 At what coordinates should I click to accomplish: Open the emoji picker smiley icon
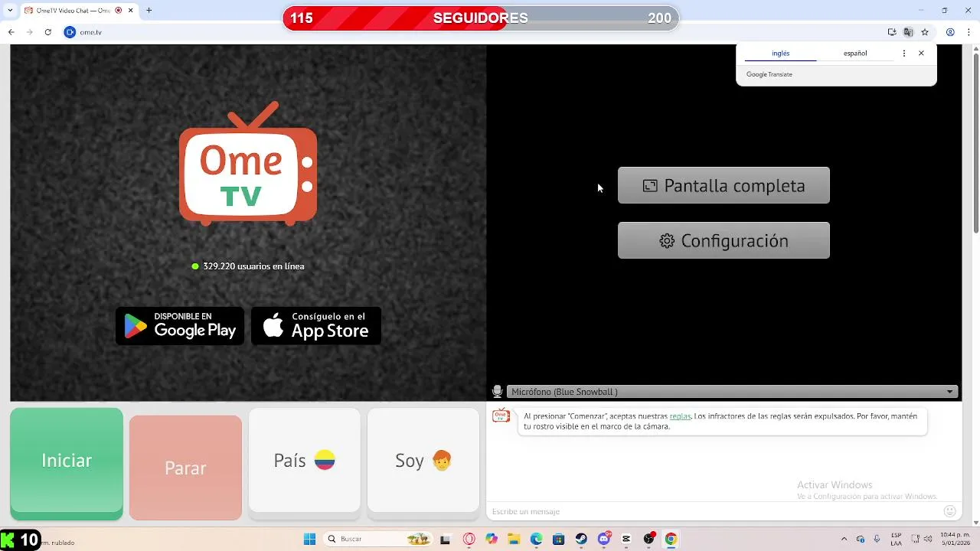point(950,511)
